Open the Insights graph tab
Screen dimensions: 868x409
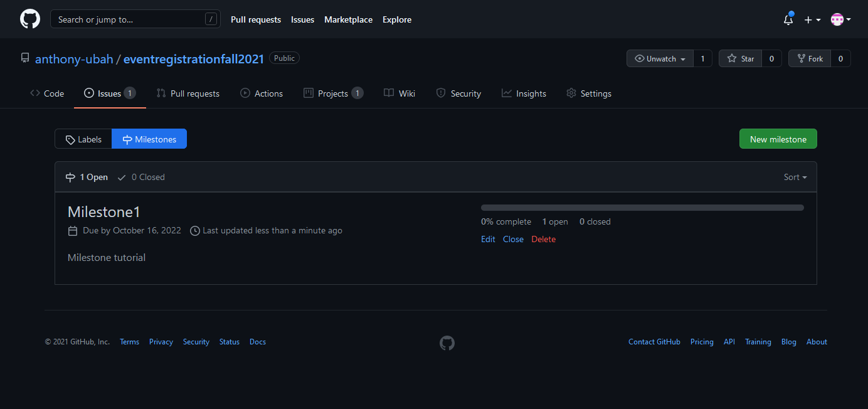pos(524,93)
